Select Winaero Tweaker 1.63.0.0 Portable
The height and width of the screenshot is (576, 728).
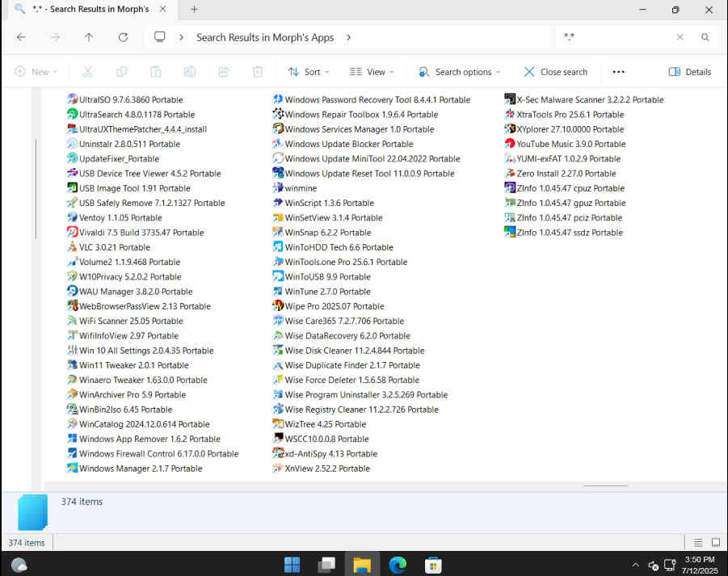[x=137, y=380]
